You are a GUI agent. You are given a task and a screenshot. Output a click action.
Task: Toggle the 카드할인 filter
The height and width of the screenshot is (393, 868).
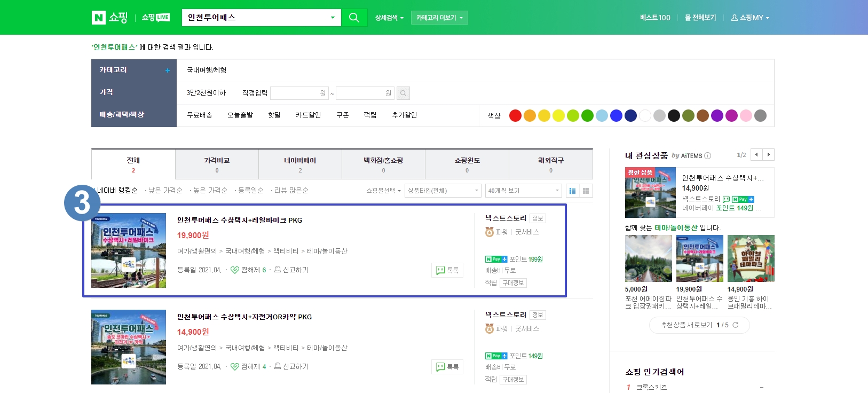coord(309,115)
